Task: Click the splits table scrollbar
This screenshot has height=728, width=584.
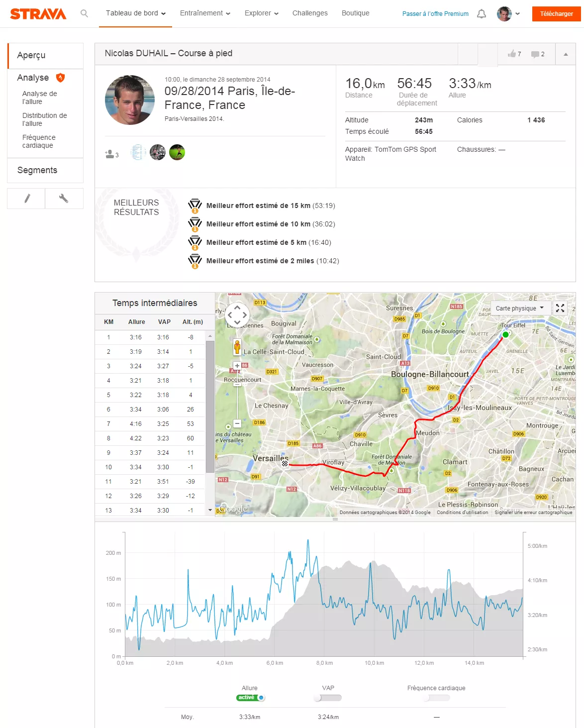Action: pyautogui.click(x=210, y=407)
